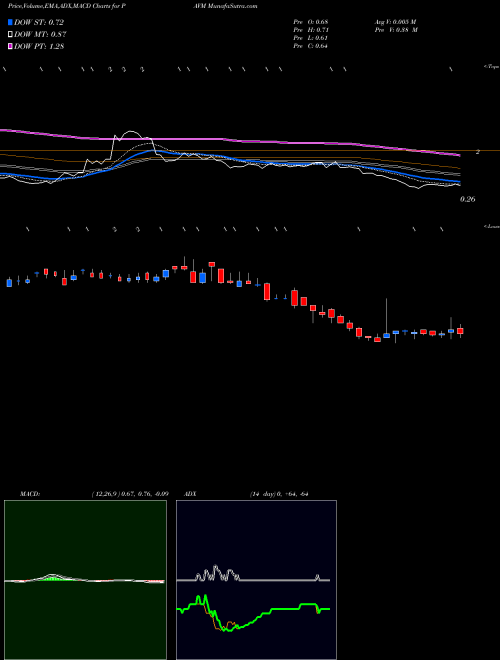
Task: Click the "(12,26,9) 0.67, 0.76, -0.09" MACD values
Action: (130, 494)
